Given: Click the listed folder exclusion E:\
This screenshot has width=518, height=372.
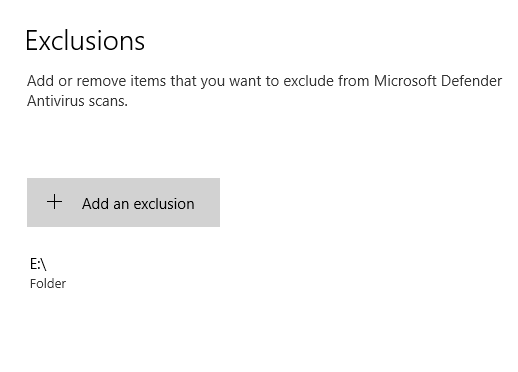Looking at the screenshot, I should [48, 273].
